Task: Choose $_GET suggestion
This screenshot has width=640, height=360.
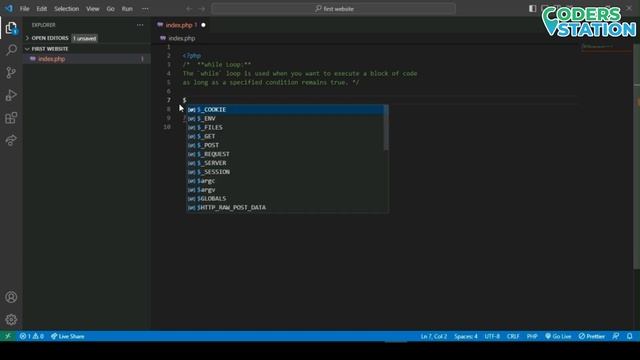Action: click(285, 136)
